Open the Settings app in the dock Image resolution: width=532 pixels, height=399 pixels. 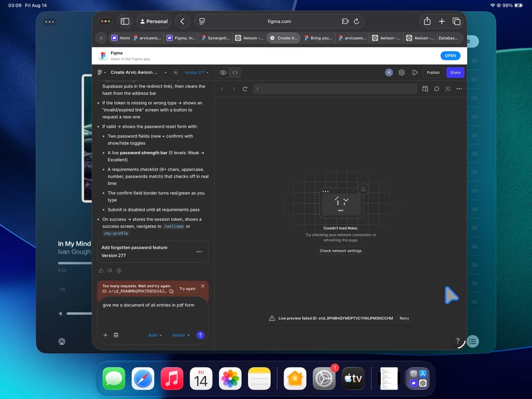(324, 379)
